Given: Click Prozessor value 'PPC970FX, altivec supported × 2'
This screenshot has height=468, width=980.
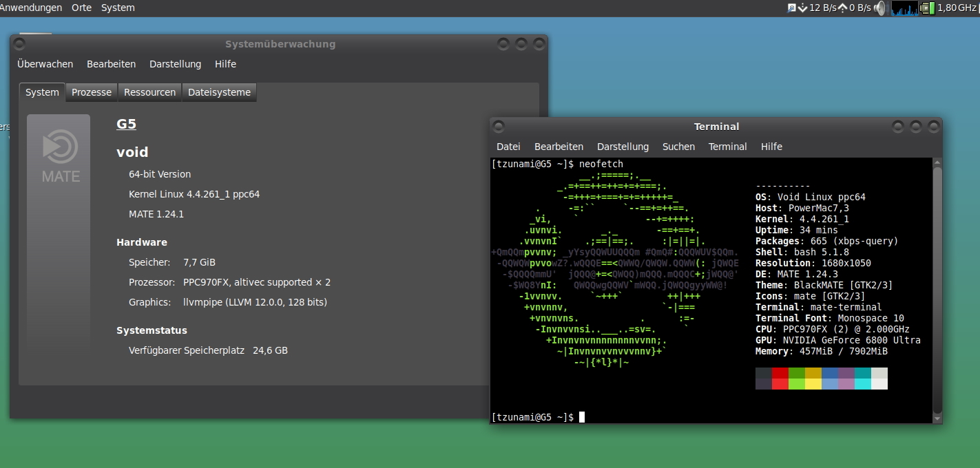Looking at the screenshot, I should tap(257, 282).
